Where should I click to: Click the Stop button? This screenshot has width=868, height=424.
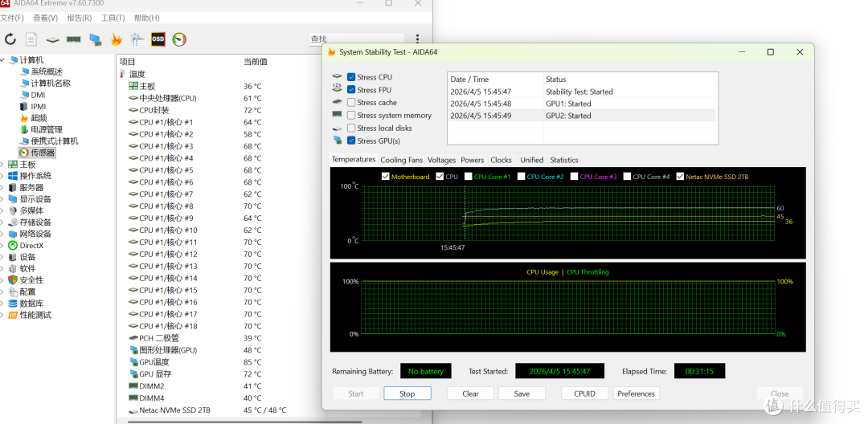[x=407, y=393]
